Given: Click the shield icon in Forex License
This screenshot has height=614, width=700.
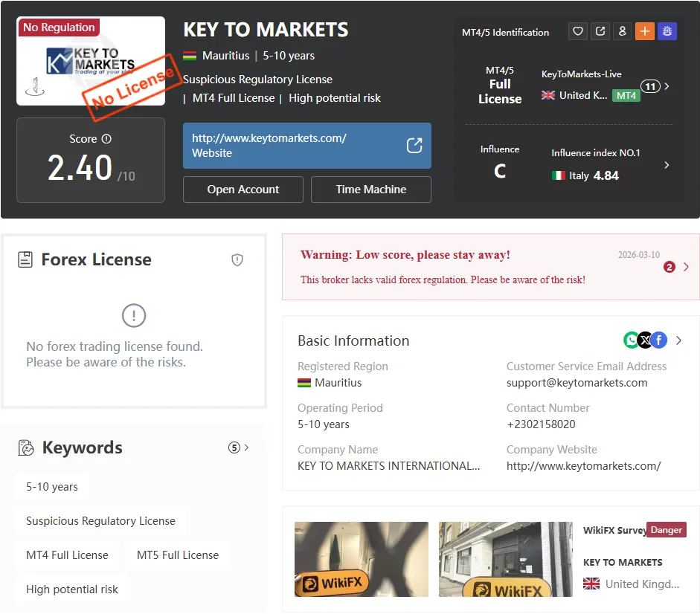Looking at the screenshot, I should [237, 259].
